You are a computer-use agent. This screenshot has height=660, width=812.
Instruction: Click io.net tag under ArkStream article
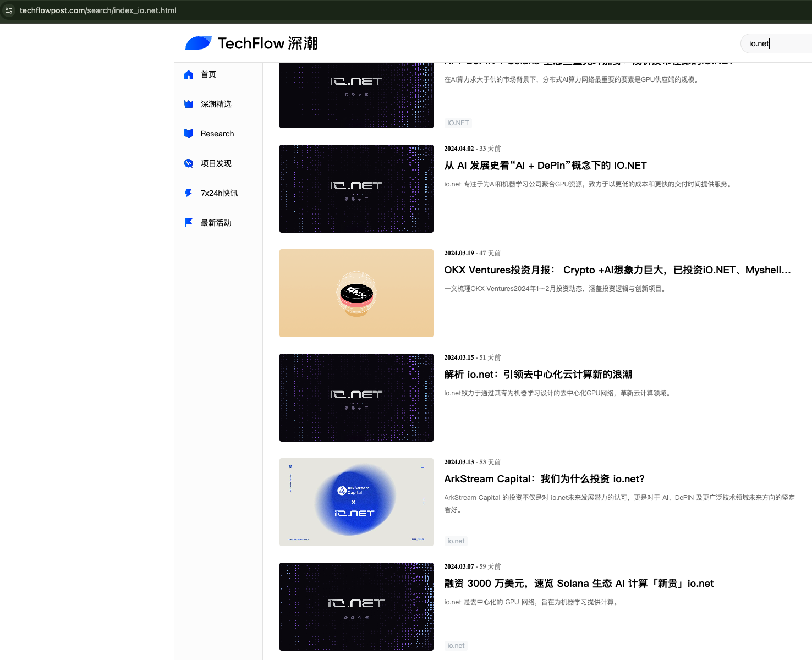point(456,541)
